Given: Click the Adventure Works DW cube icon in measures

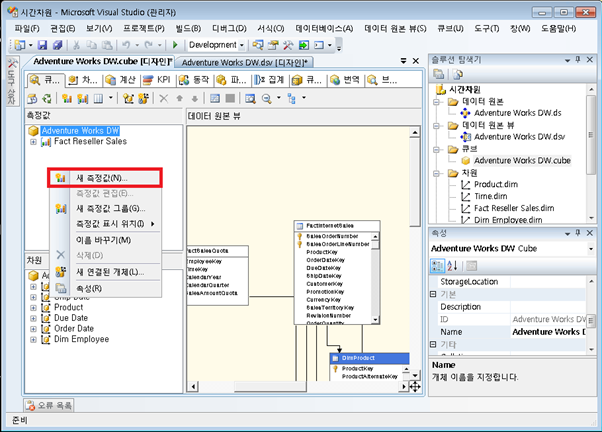Looking at the screenshot, I should pyautogui.click(x=33, y=131).
